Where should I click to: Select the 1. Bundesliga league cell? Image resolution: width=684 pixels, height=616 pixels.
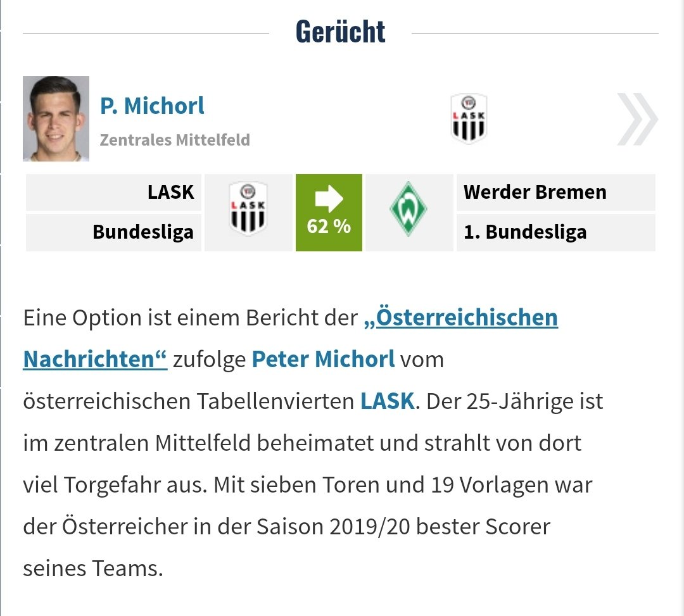click(556, 232)
